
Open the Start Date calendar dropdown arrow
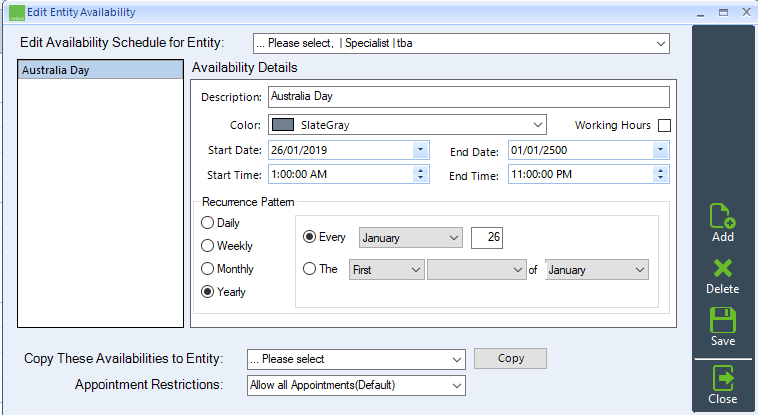[420, 150]
